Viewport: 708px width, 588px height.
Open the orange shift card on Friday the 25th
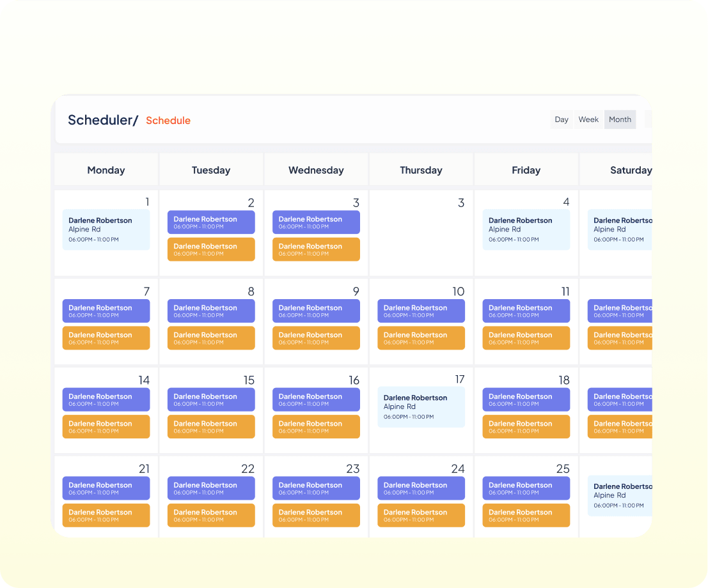point(526,515)
